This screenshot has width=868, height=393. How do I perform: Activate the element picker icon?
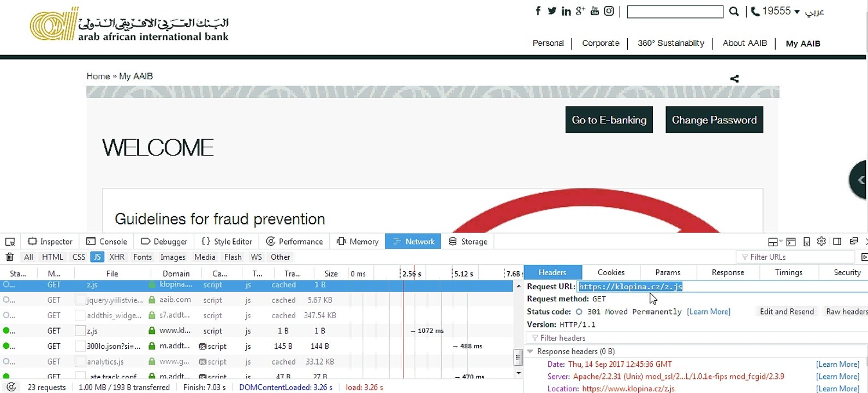pos(10,241)
